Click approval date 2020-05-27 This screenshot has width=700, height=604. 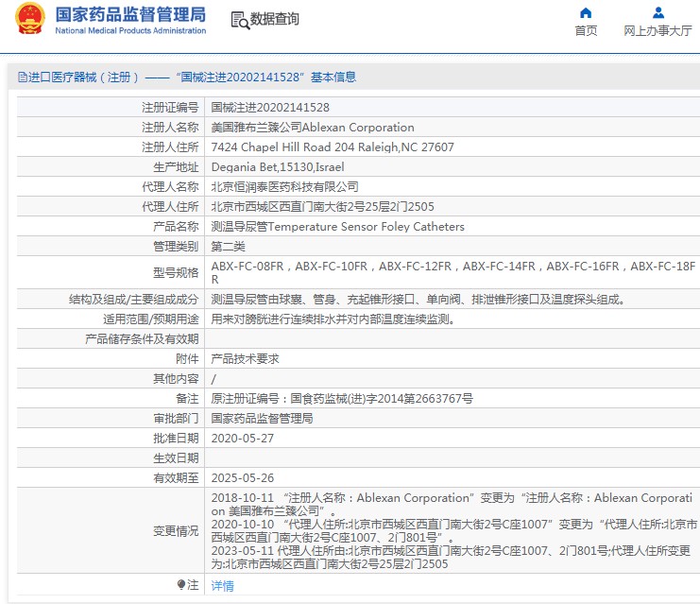click(243, 439)
